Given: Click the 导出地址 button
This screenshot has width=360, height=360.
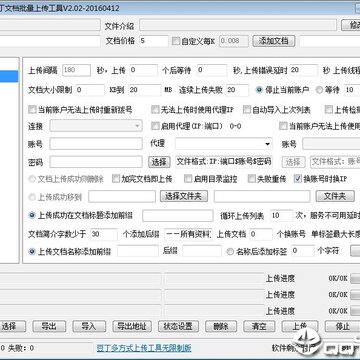Looking at the screenshot, I should click(x=132, y=326).
